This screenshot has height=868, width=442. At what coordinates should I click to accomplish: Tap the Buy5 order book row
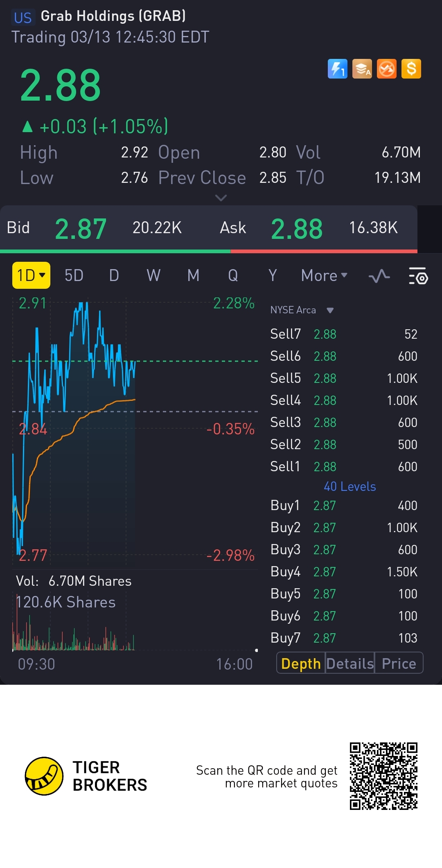(344, 594)
